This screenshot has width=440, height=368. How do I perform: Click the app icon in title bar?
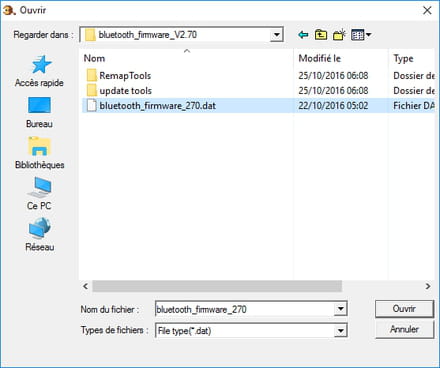(x=9, y=10)
